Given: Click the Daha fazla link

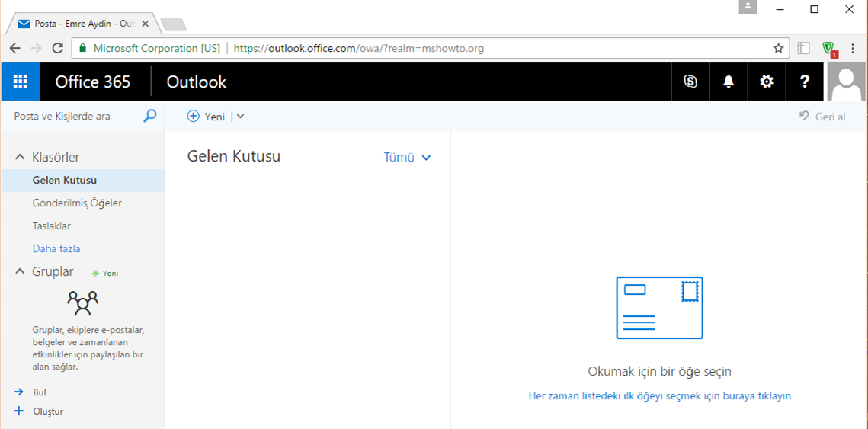Looking at the screenshot, I should (x=56, y=248).
